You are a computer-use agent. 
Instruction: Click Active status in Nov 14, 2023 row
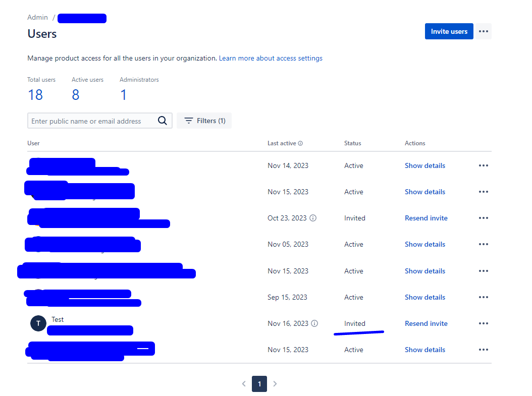pos(353,165)
